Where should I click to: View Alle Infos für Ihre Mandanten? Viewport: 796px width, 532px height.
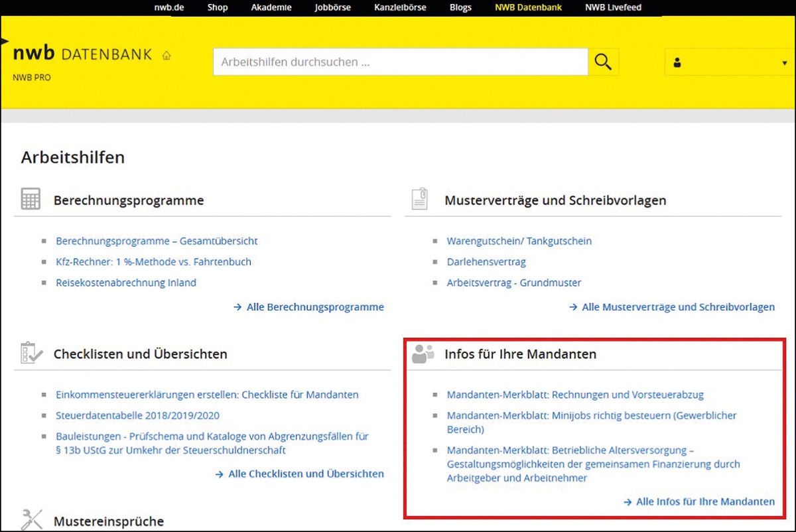(x=704, y=501)
